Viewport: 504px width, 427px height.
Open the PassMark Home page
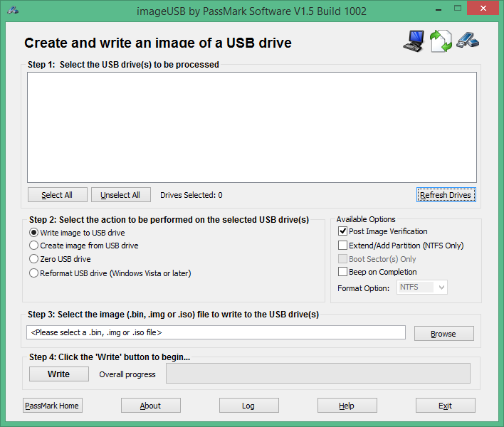click(53, 406)
